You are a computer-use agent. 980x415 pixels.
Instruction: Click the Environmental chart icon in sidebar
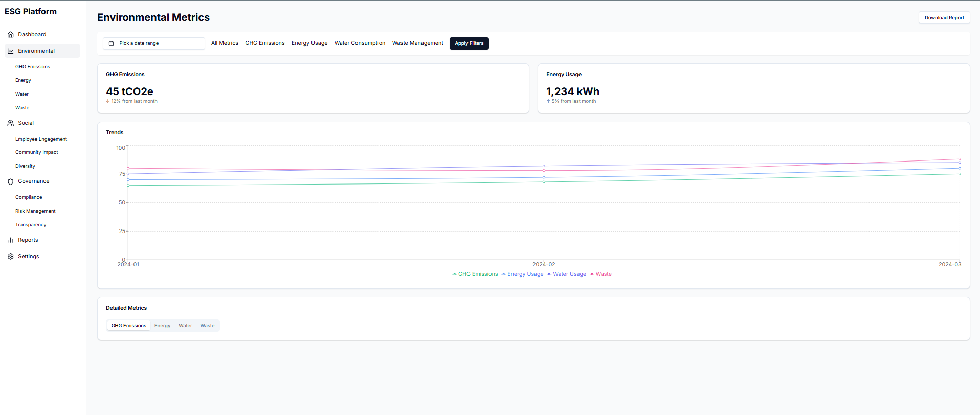click(11, 51)
